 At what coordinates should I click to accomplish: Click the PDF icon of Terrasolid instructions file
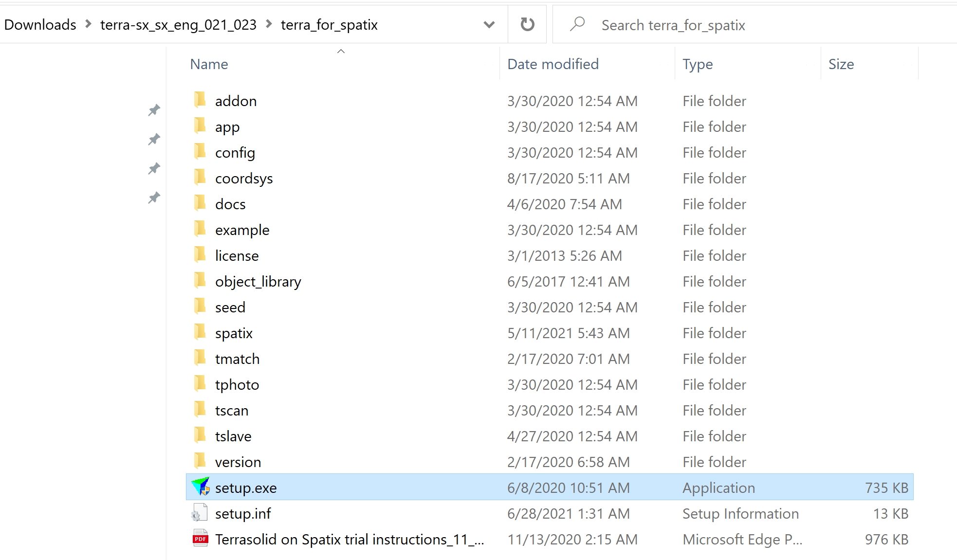click(x=200, y=539)
